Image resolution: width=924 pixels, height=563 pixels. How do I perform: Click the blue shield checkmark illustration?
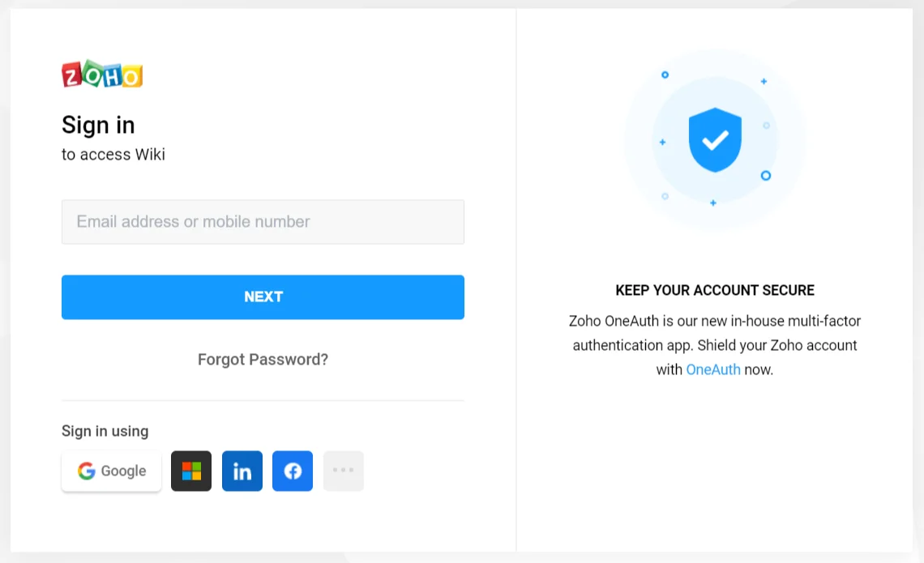(x=714, y=138)
